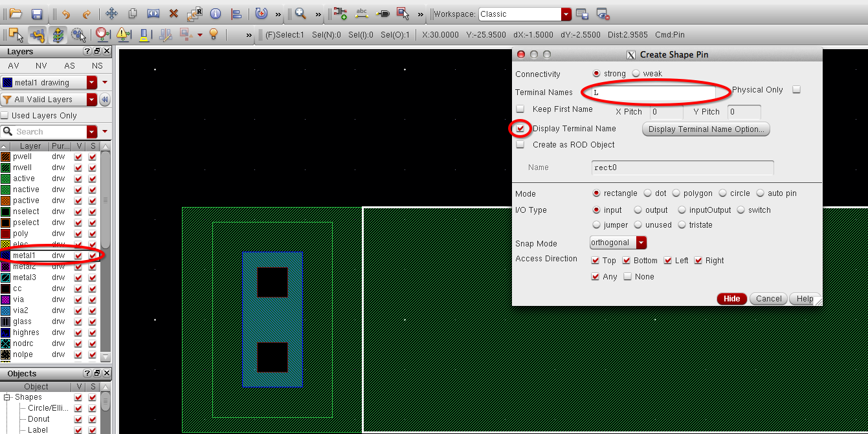Click the Repeat copy icon
Screen dimensions: 868x434
click(x=194, y=14)
